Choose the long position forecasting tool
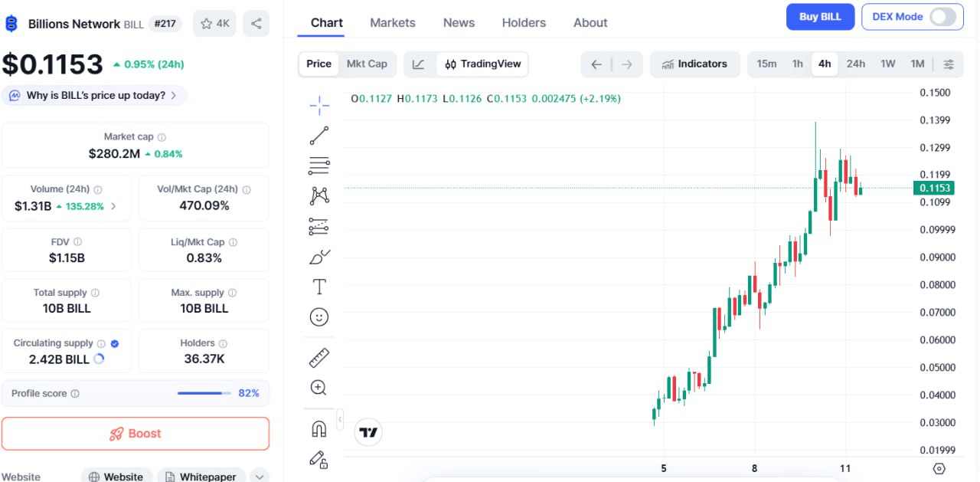 319,226
